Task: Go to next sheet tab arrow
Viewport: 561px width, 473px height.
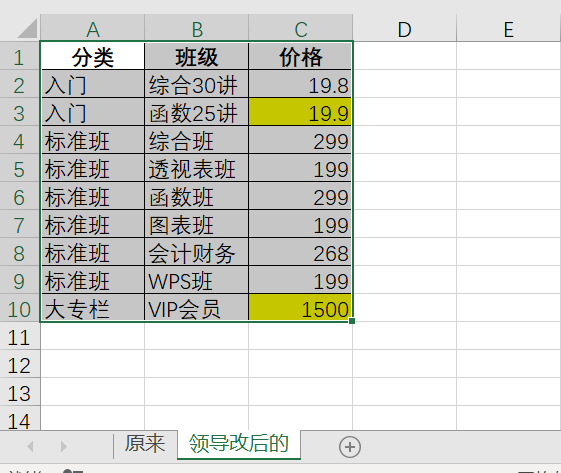Action: pyautogui.click(x=64, y=447)
